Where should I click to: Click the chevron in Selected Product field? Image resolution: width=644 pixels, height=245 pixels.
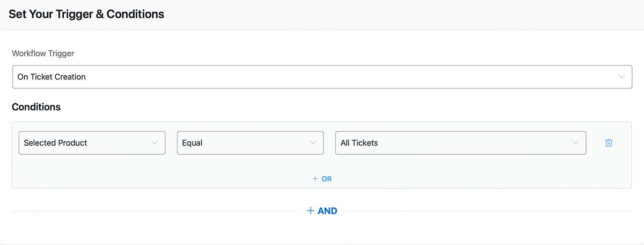[x=155, y=143]
